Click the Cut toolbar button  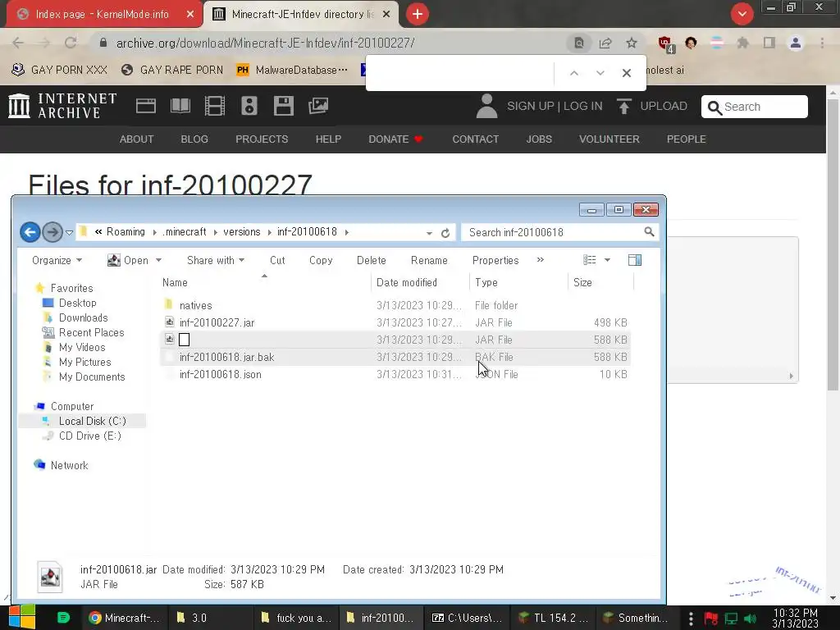coord(277,260)
